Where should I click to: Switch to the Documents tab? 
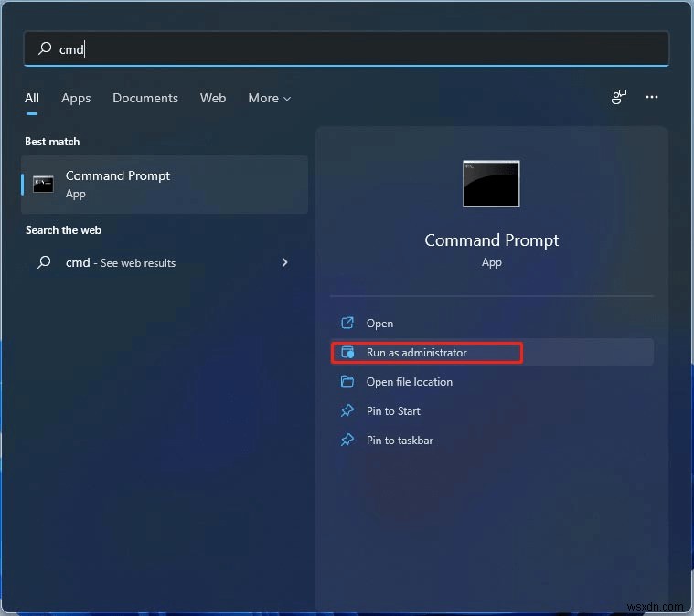tap(145, 98)
